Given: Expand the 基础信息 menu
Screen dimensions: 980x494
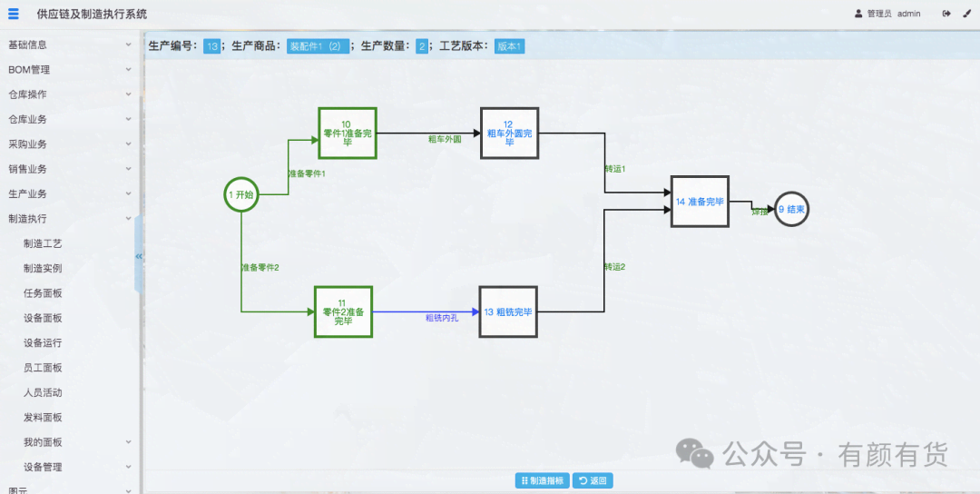Looking at the screenshot, I should pyautogui.click(x=69, y=44).
